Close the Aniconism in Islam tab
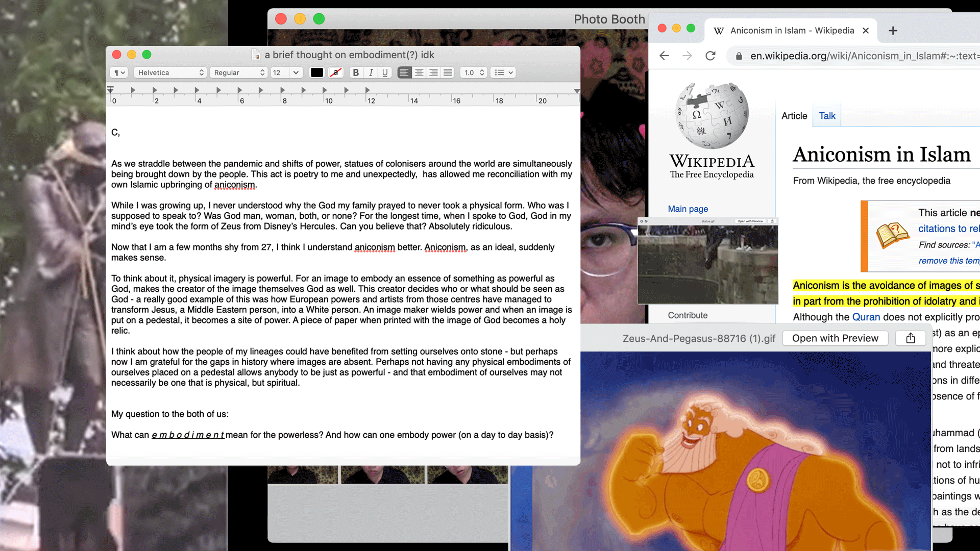 [866, 31]
